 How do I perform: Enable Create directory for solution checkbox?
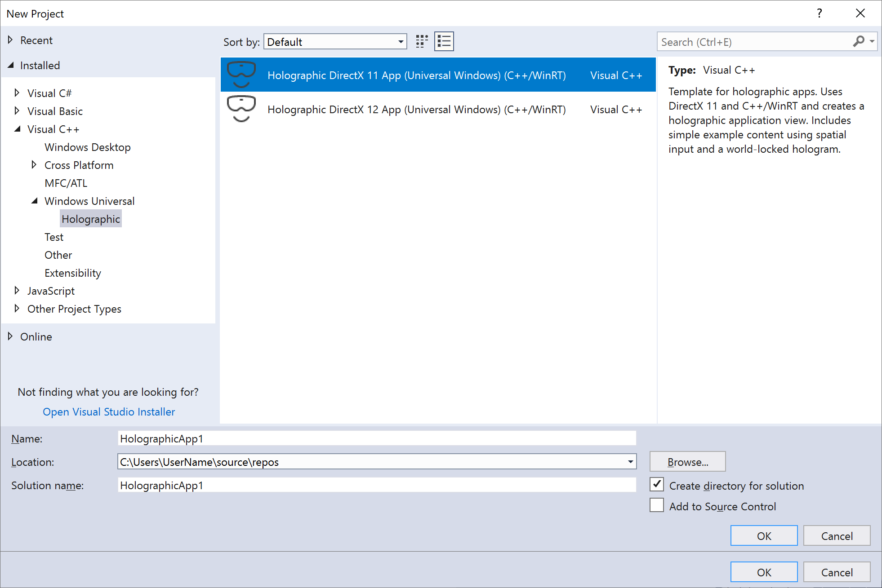tap(657, 485)
